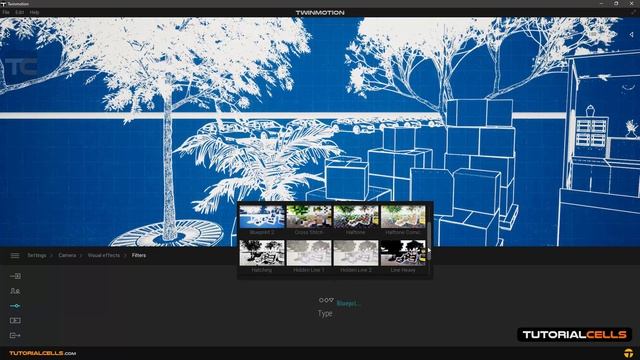Image resolution: width=640 pixels, height=360 pixels.
Task: Choose the Hidden Line 1 filter thumbnail
Action: (309, 253)
